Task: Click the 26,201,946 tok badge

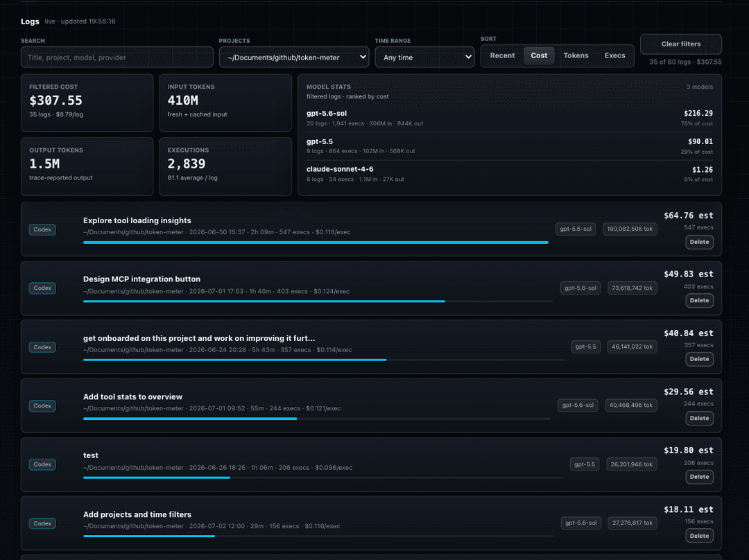Action: [632, 464]
